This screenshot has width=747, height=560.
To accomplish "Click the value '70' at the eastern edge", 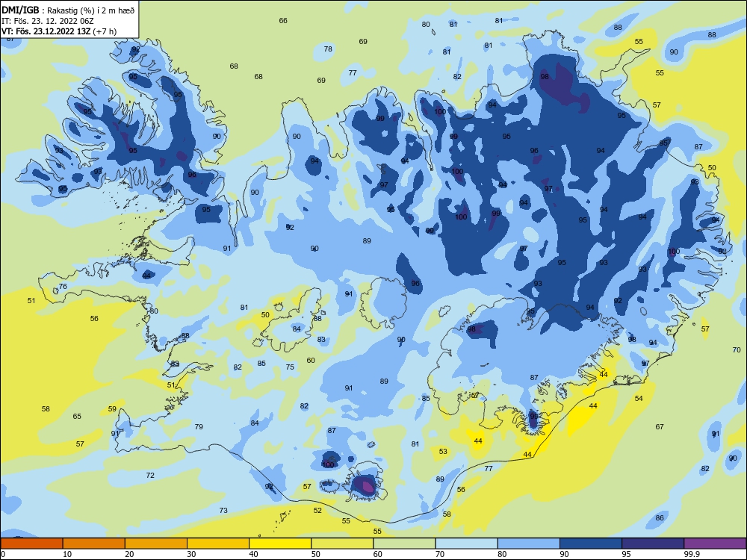I will (x=737, y=349).
